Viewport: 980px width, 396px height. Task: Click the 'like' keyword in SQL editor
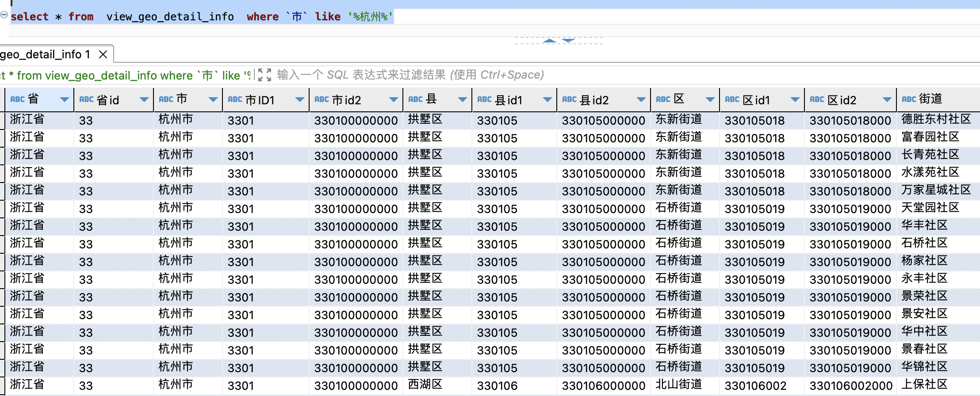(328, 17)
